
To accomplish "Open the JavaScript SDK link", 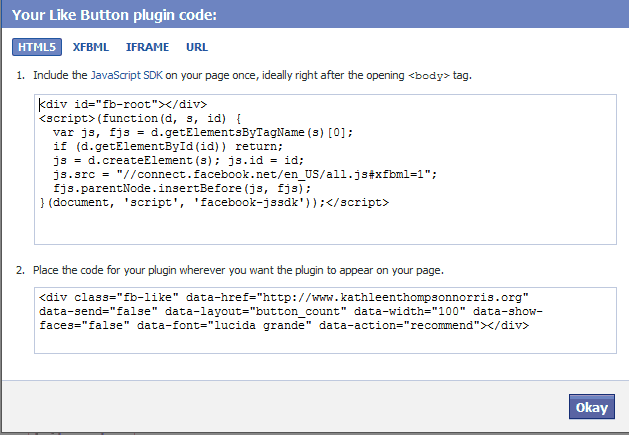I will coord(127,75).
